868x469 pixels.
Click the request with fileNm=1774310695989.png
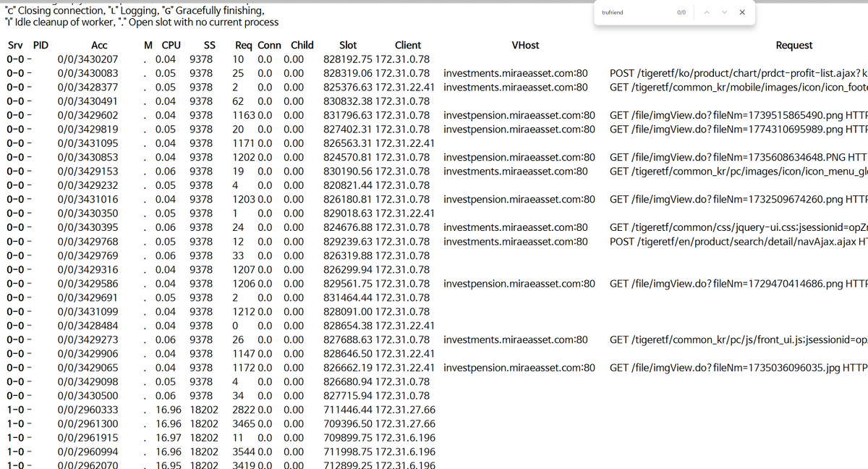(x=739, y=130)
